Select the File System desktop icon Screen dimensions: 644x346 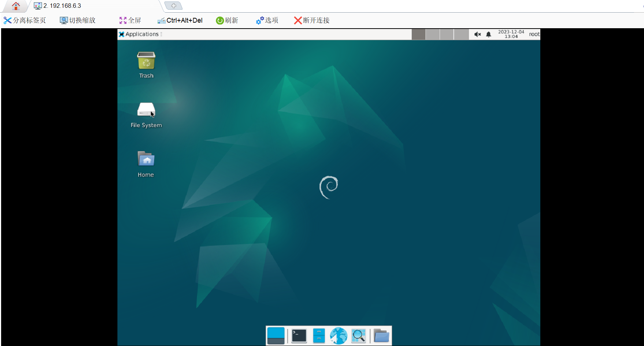point(146,115)
